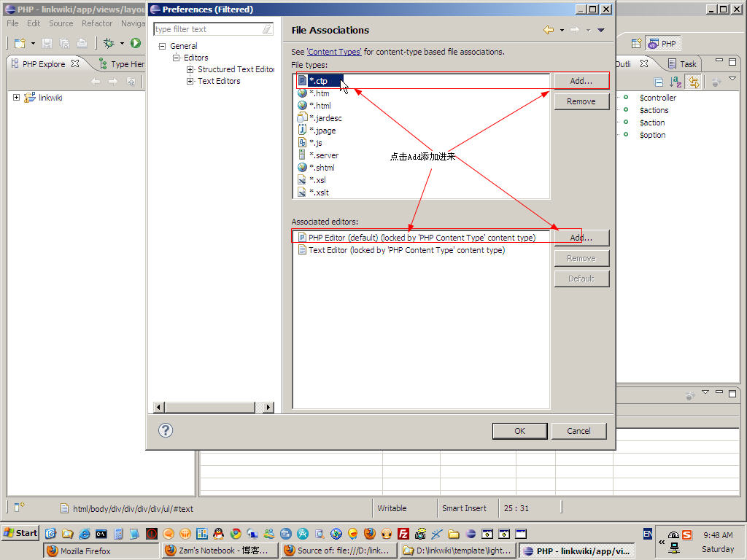Click right arrow of preferences tree scrollbar
The width and height of the screenshot is (747, 560).
(x=268, y=407)
